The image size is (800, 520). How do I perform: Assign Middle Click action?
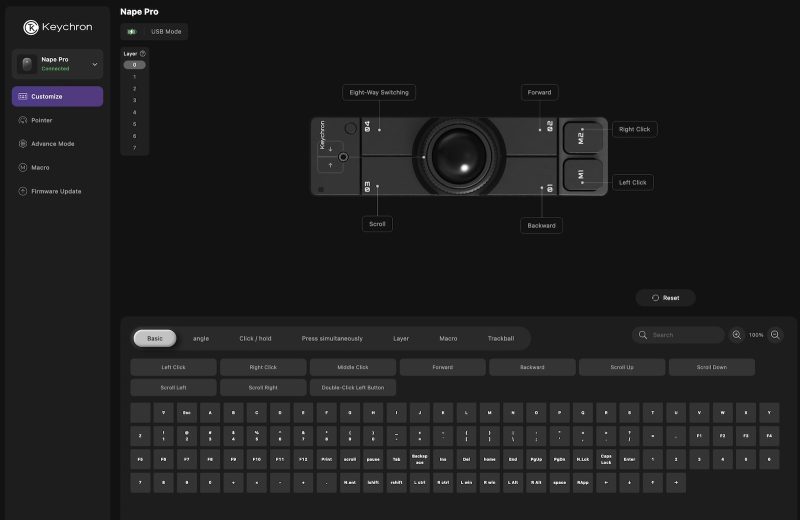353,367
